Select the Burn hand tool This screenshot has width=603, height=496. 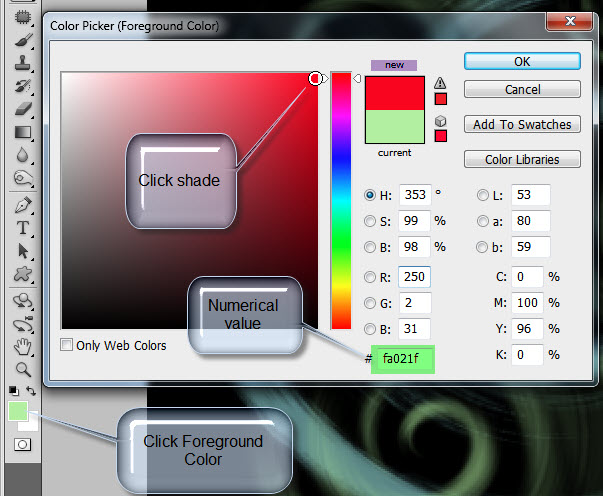click(23, 179)
